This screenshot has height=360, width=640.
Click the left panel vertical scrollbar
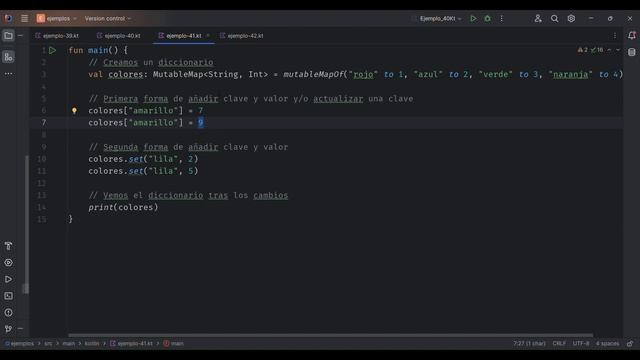point(26,224)
